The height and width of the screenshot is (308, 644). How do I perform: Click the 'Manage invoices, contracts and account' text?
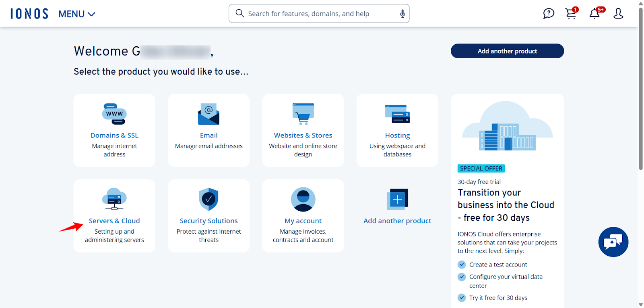(303, 236)
